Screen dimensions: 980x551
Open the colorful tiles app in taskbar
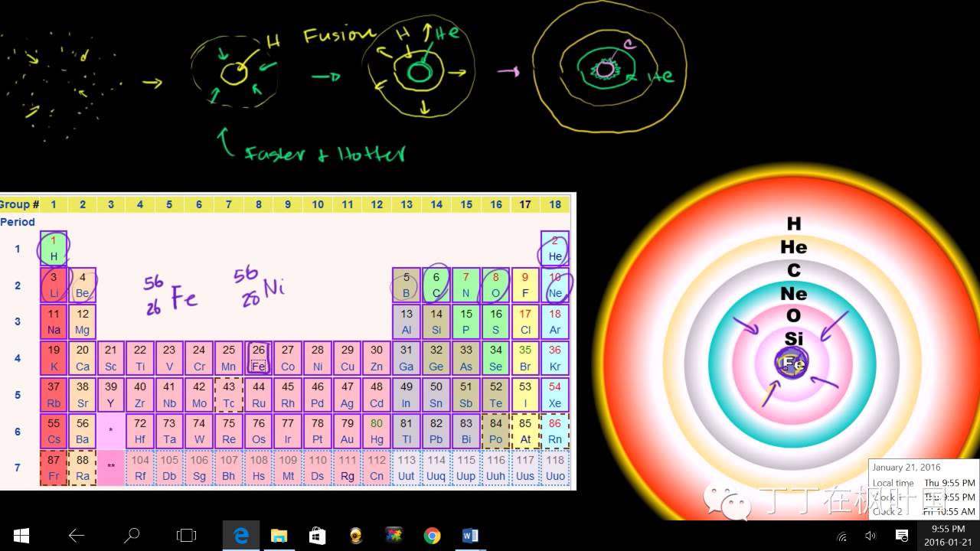point(394,536)
